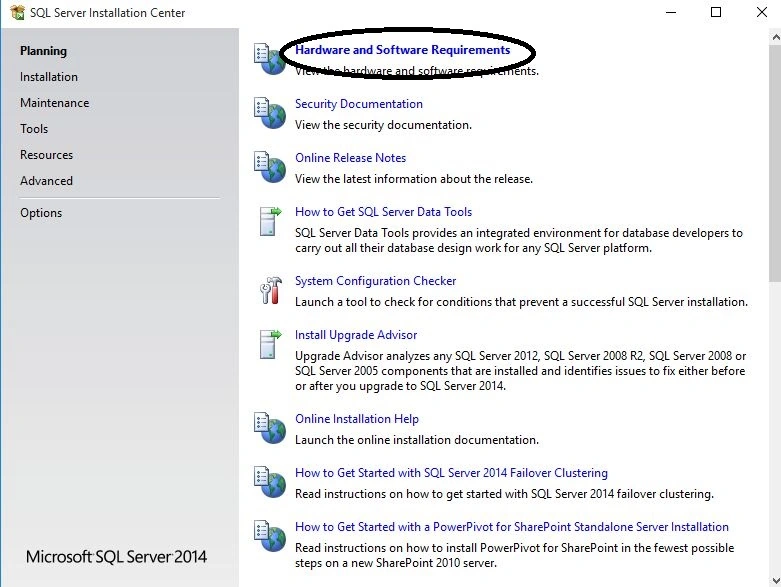Viewport: 781px width, 587px height.
Task: Click the SQL Server Data Tools description text
Action: click(x=519, y=240)
